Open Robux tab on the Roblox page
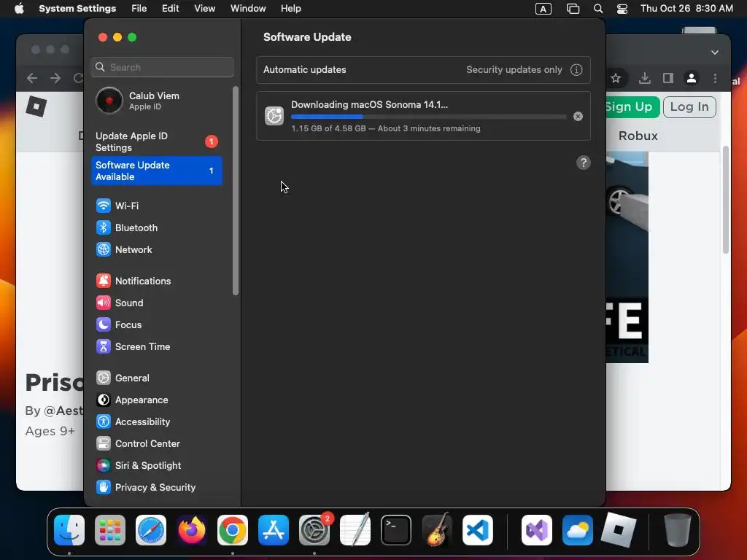The height and width of the screenshot is (560, 747). click(x=638, y=136)
